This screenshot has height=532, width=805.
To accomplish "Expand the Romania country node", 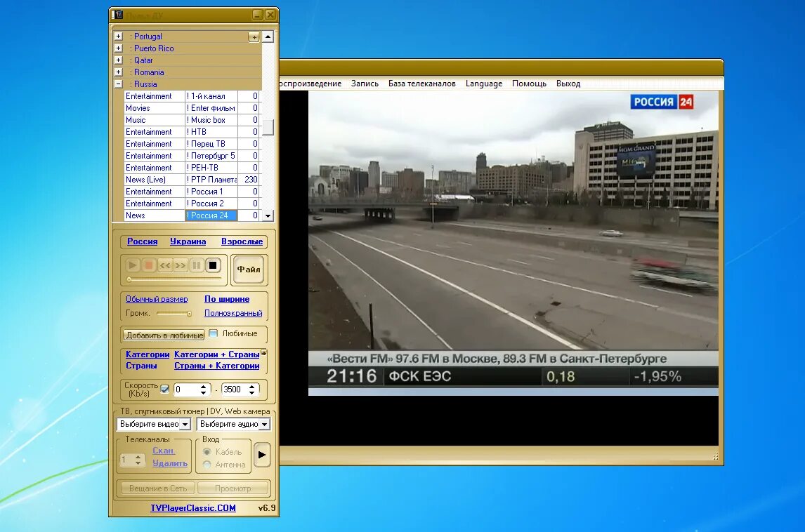I will tap(118, 72).
